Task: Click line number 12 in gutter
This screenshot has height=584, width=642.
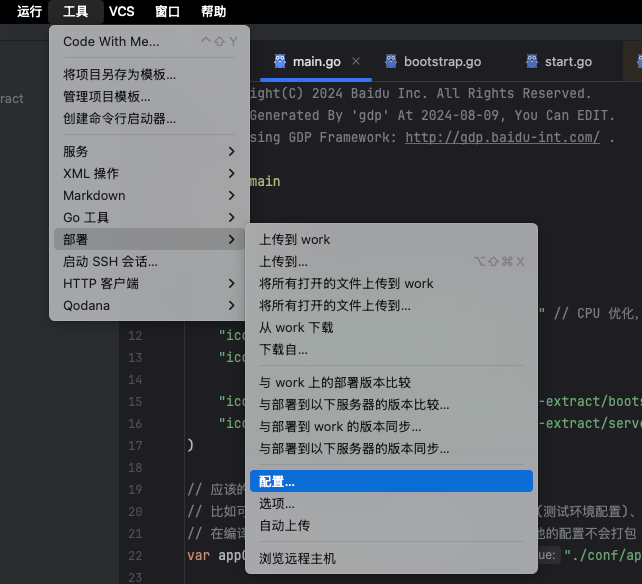Action: click(135, 336)
